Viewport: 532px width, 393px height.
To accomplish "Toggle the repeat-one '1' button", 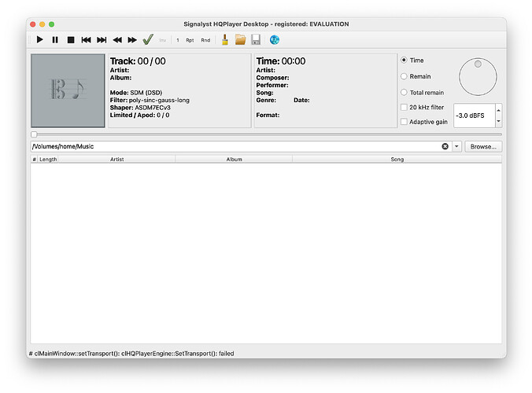I will tap(177, 40).
